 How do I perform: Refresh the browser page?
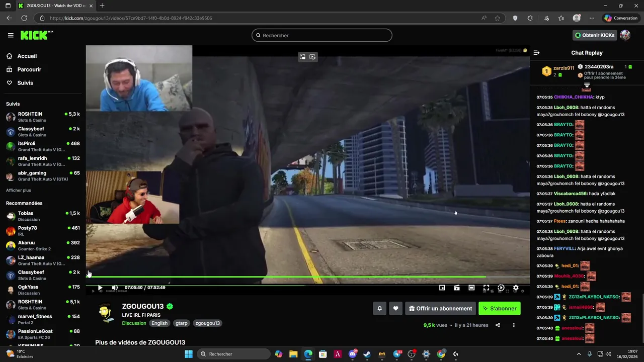click(x=24, y=18)
